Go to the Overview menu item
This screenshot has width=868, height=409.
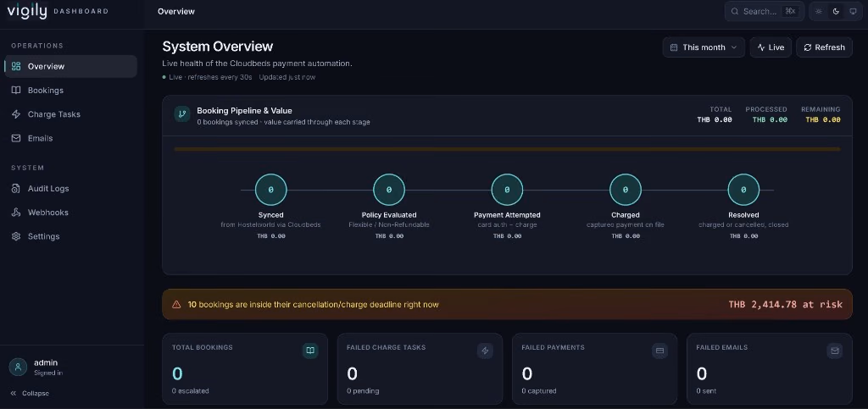[x=71, y=66]
